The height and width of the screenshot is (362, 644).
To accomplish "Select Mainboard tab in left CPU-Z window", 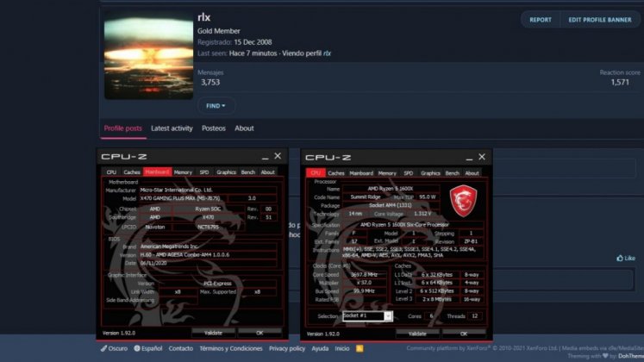I will 157,172.
